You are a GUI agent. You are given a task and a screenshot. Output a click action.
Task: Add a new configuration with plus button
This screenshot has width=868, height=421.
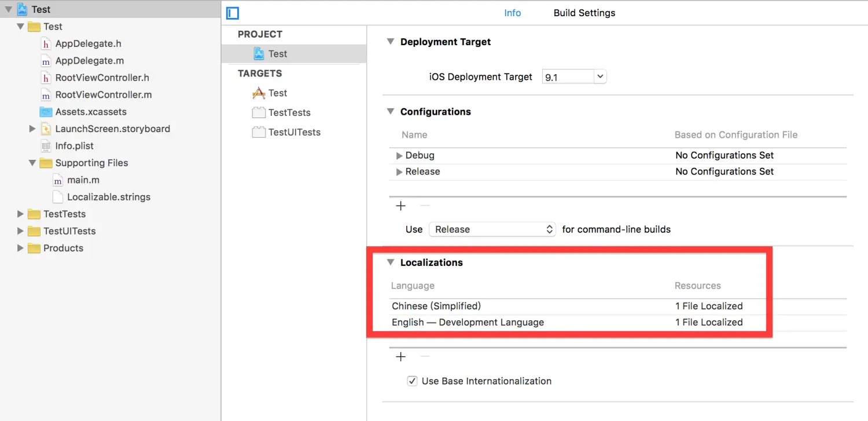[400, 206]
